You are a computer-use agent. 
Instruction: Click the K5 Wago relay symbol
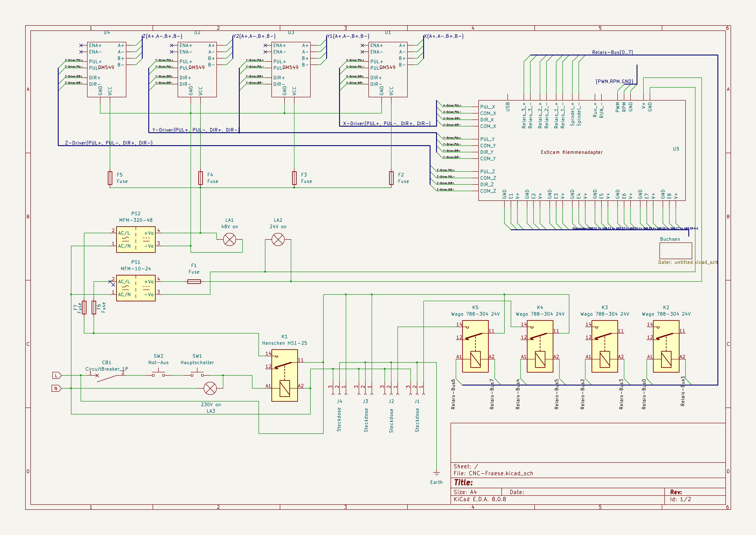click(x=475, y=346)
